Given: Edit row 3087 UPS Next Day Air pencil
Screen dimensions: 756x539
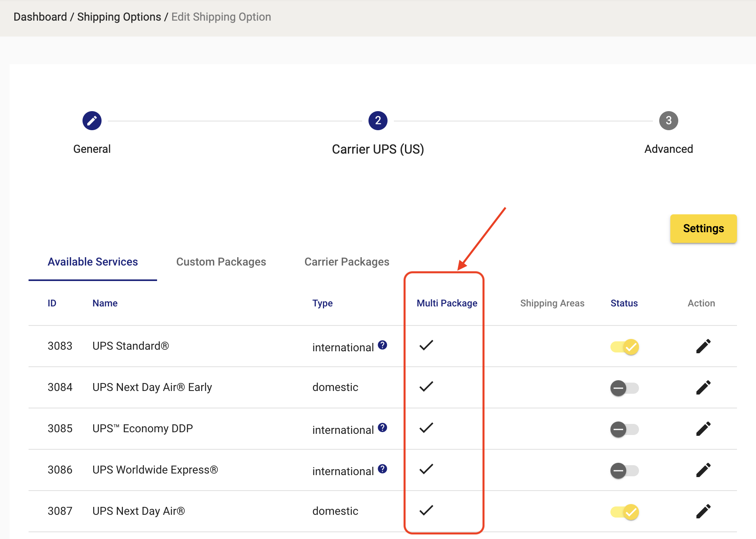Looking at the screenshot, I should click(703, 511).
